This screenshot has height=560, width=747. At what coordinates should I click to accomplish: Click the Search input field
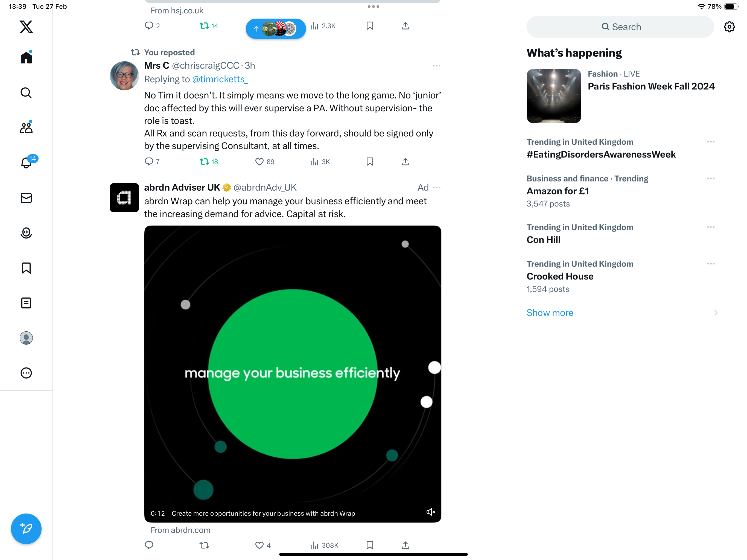pyautogui.click(x=620, y=27)
